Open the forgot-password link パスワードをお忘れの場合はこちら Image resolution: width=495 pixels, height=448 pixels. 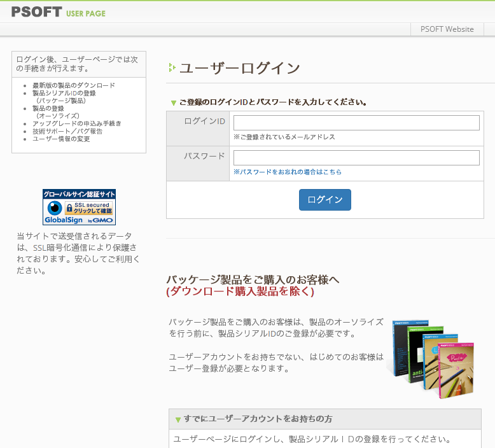point(288,172)
